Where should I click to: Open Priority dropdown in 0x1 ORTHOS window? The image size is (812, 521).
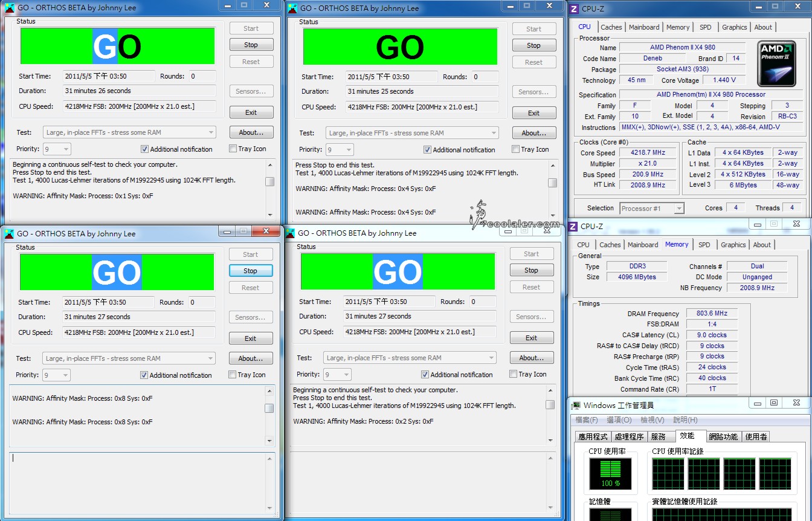click(x=57, y=149)
